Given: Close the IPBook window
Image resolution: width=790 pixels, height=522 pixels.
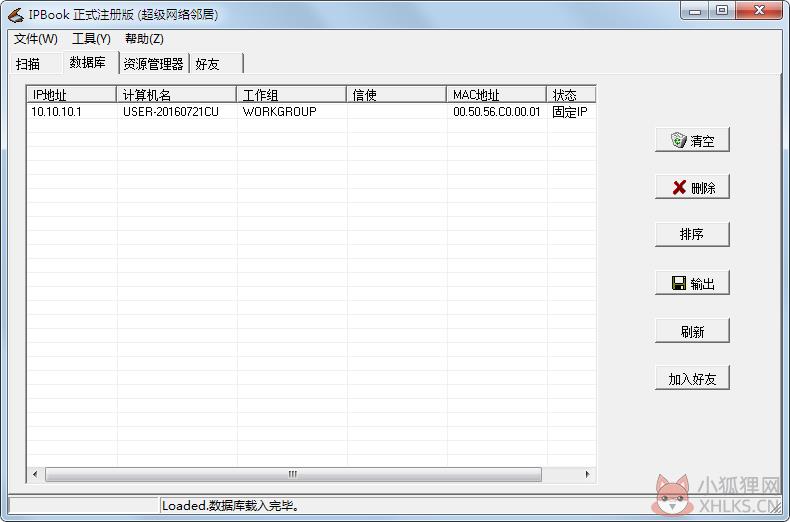Looking at the screenshot, I should click(759, 11).
